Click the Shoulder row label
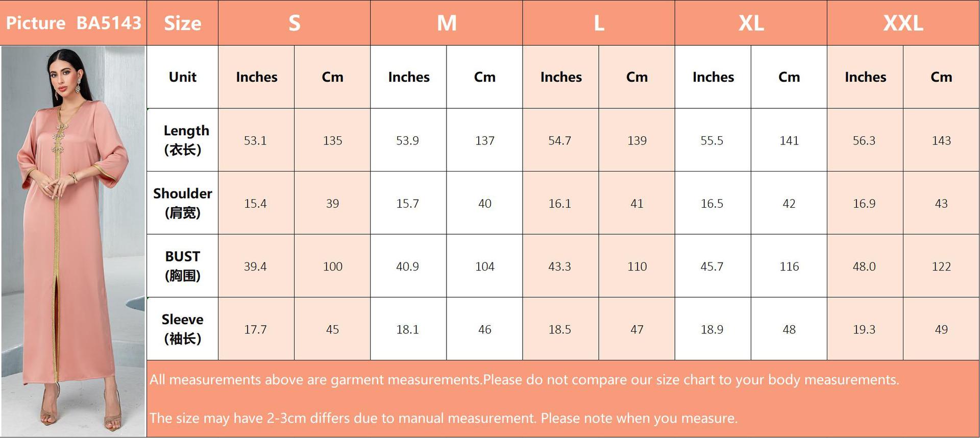Viewport: 980px width, 438px height. [x=182, y=203]
